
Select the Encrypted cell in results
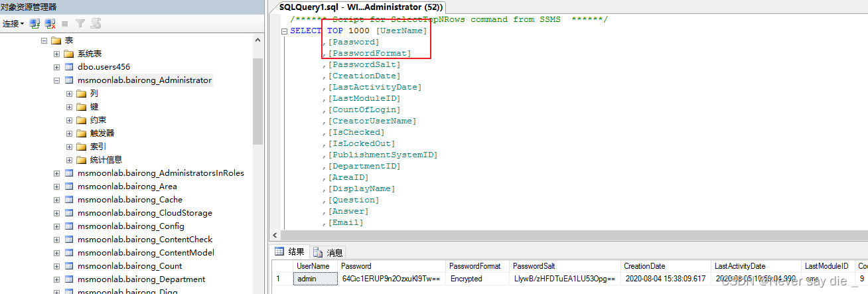coord(478,279)
